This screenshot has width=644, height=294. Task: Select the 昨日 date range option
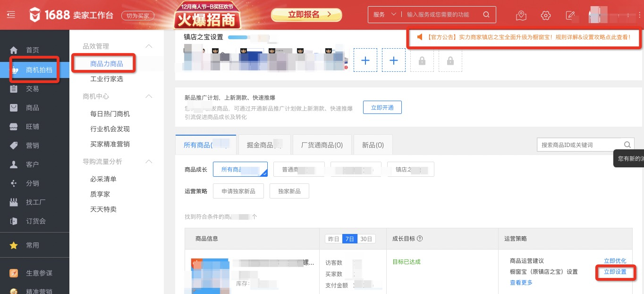pos(334,239)
